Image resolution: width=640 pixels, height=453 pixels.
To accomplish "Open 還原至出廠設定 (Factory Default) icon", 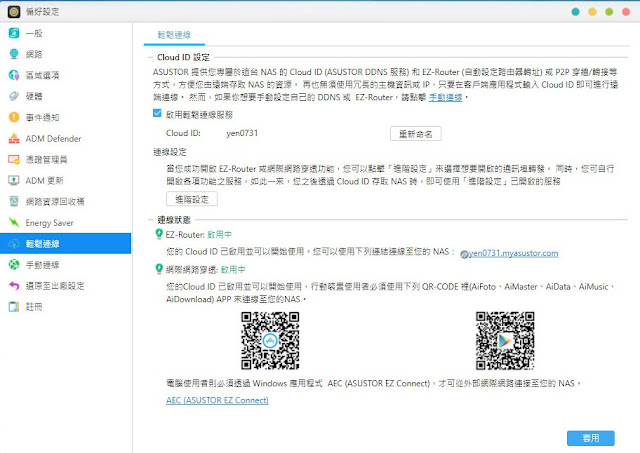I will coord(14,286).
